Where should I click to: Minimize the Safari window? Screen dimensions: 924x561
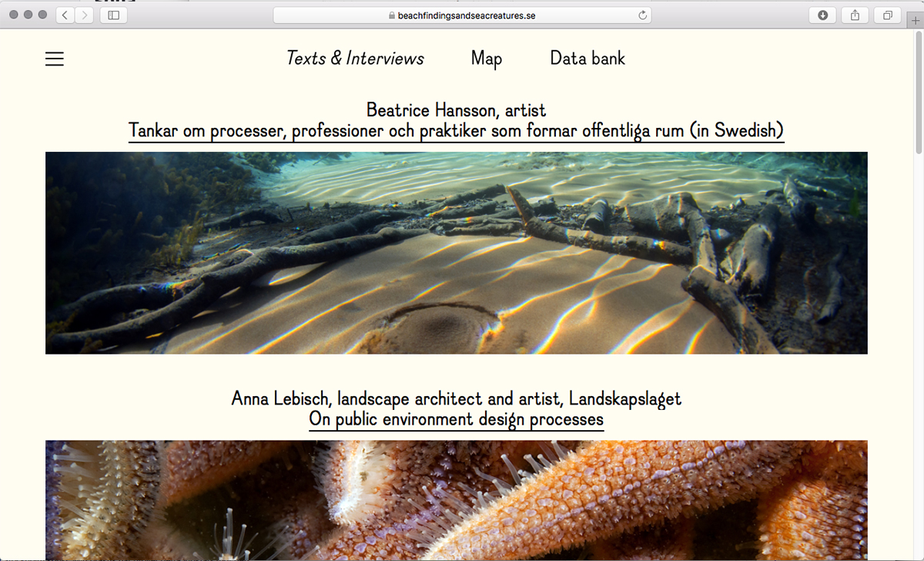pyautogui.click(x=28, y=15)
